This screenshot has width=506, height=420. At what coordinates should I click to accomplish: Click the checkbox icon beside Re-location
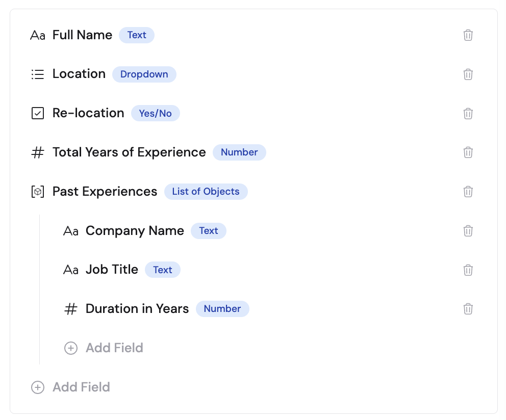tap(38, 113)
